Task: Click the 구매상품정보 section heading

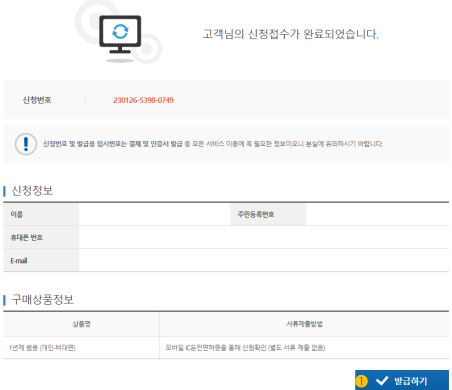Action: pos(42,299)
